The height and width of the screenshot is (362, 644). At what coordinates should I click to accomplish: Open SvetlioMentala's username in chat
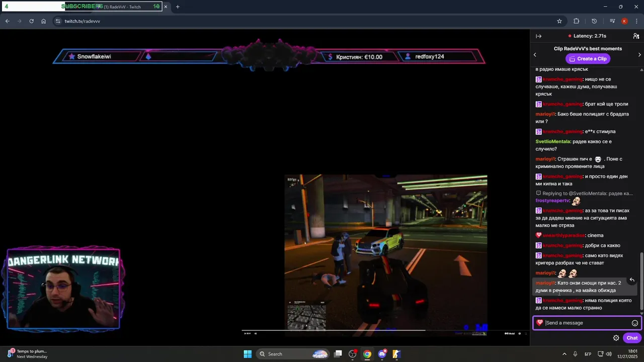pyautogui.click(x=553, y=142)
